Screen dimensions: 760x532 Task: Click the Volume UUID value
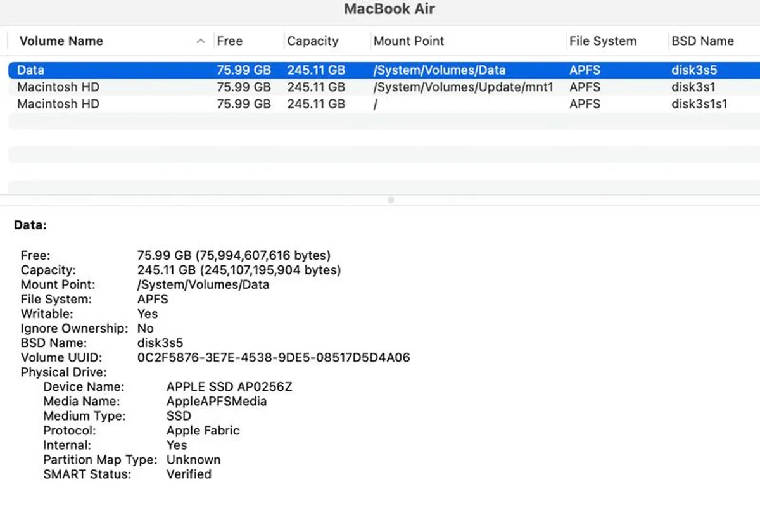click(x=274, y=358)
